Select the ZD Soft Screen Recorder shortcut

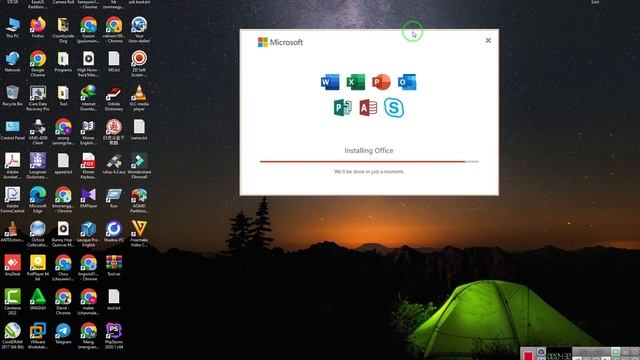[139, 64]
